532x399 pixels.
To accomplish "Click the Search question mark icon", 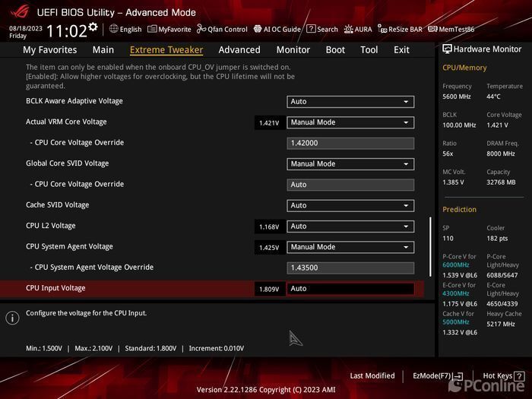I will point(311,29).
